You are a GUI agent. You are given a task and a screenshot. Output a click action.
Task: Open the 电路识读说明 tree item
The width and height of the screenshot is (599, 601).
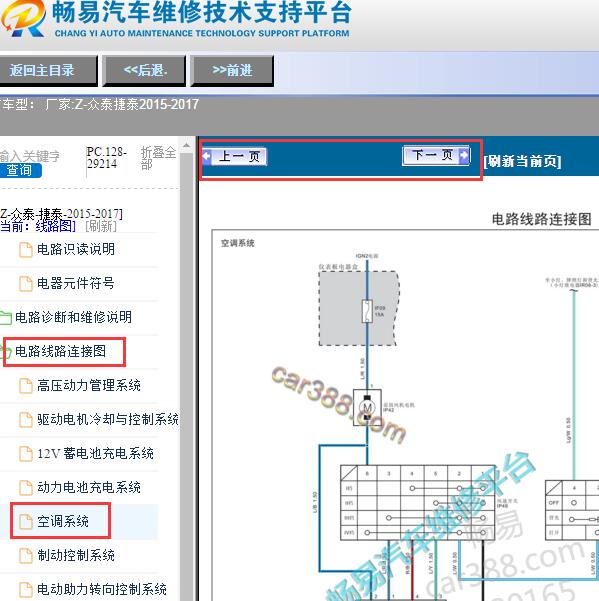pos(76,250)
